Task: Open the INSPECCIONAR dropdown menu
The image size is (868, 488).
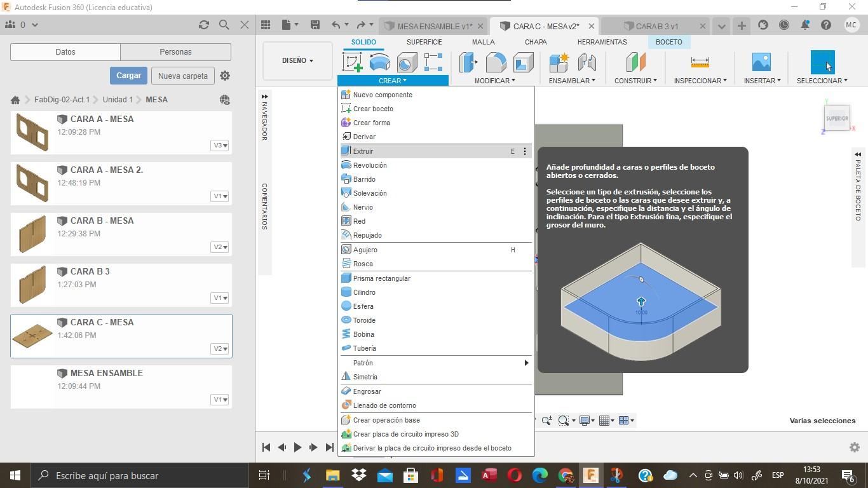Action: (700, 81)
